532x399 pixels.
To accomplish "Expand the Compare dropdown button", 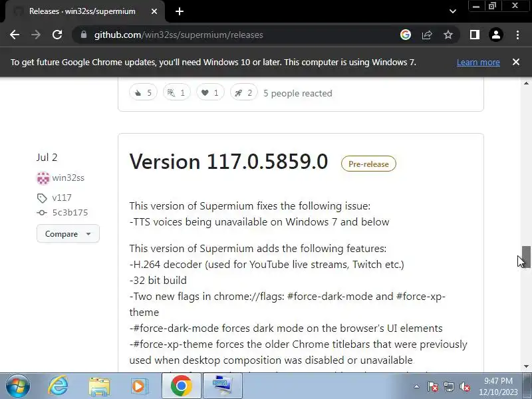I will 68,234.
